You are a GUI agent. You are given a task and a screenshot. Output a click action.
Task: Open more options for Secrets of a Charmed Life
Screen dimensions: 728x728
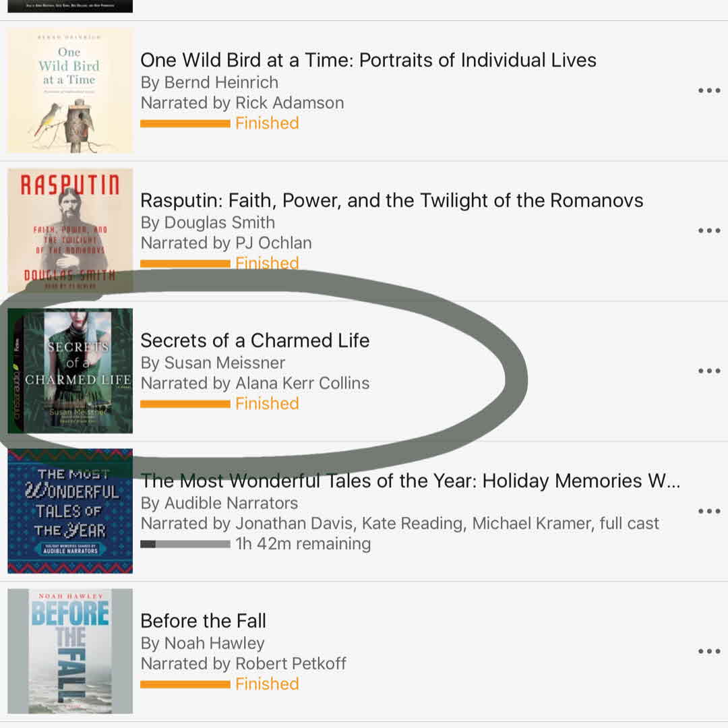tap(709, 371)
